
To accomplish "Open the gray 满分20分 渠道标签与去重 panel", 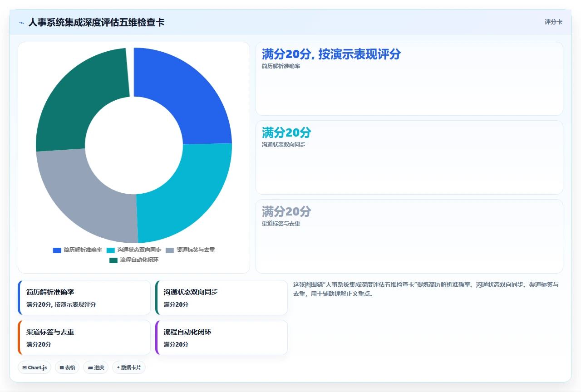I will pyautogui.click(x=409, y=236).
